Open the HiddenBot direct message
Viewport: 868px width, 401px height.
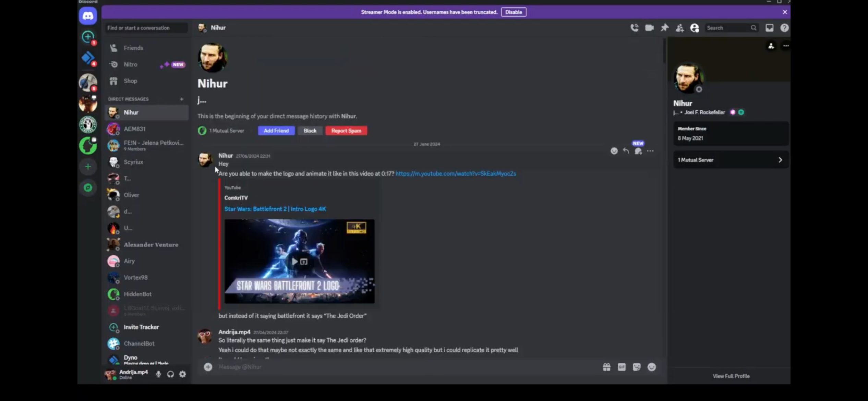click(x=146, y=294)
